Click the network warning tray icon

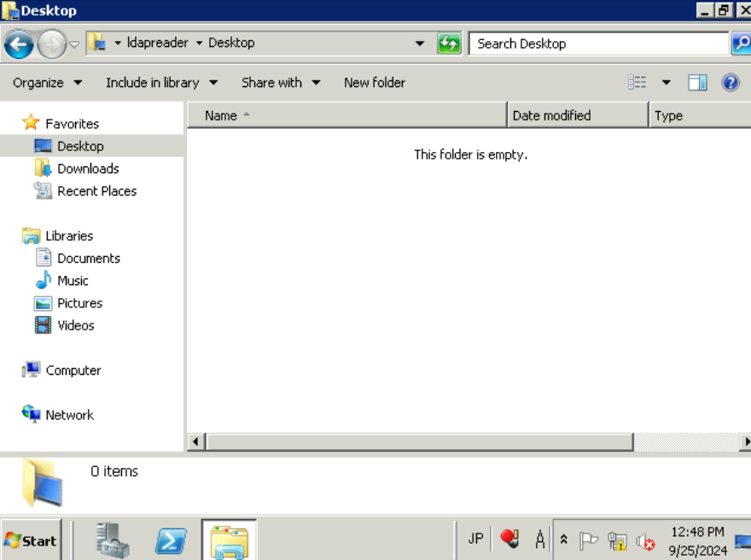tap(617, 541)
